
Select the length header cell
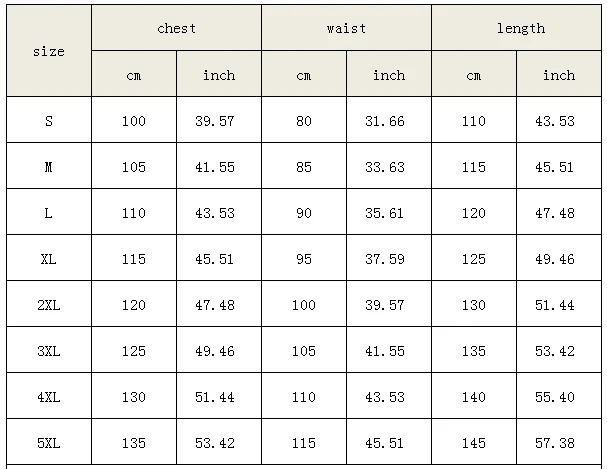[516, 28]
